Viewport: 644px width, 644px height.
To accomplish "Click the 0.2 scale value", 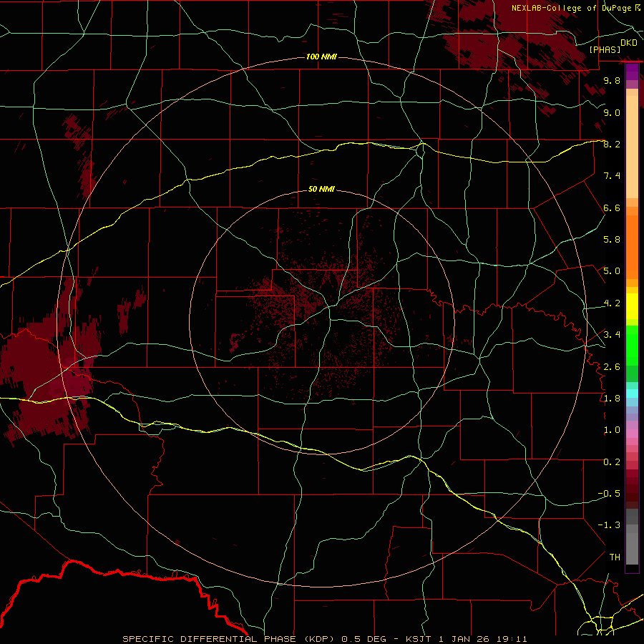I will pos(612,462).
